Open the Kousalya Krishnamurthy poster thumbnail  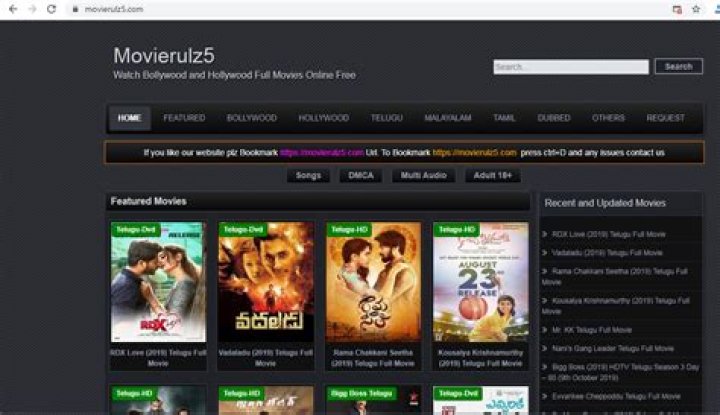[x=480, y=284]
